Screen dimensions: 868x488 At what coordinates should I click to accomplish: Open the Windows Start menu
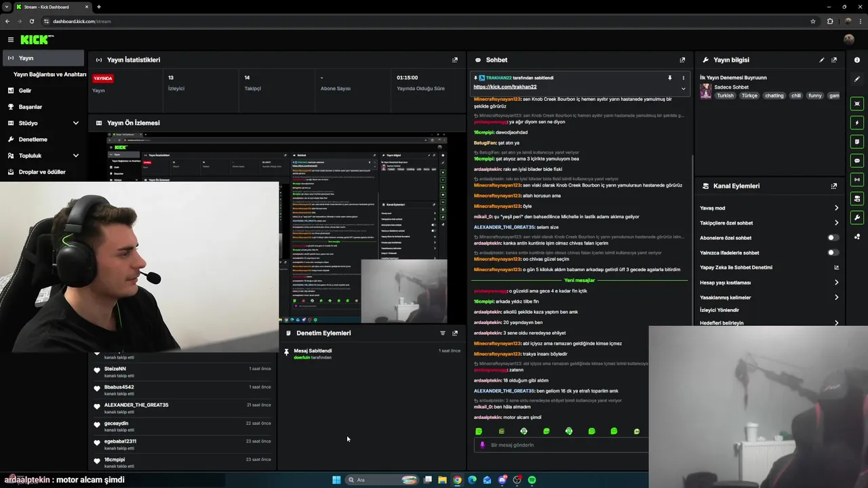point(336,480)
